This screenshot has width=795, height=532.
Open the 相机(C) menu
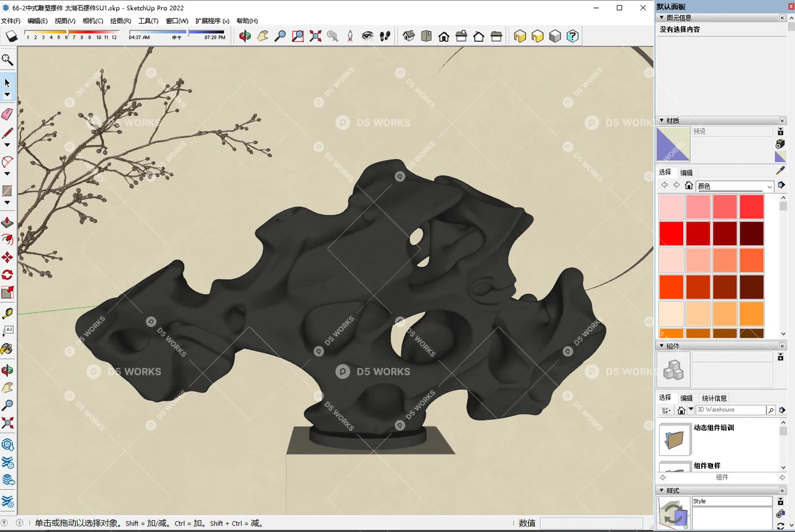click(93, 20)
